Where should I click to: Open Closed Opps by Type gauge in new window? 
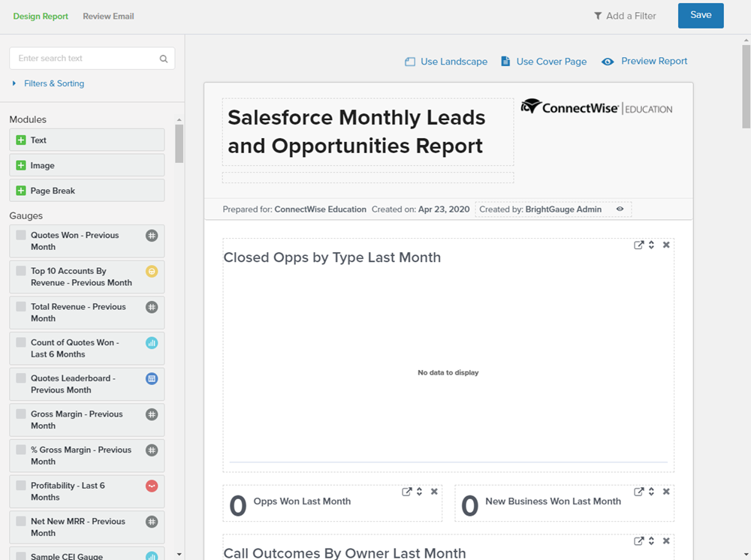coord(638,245)
